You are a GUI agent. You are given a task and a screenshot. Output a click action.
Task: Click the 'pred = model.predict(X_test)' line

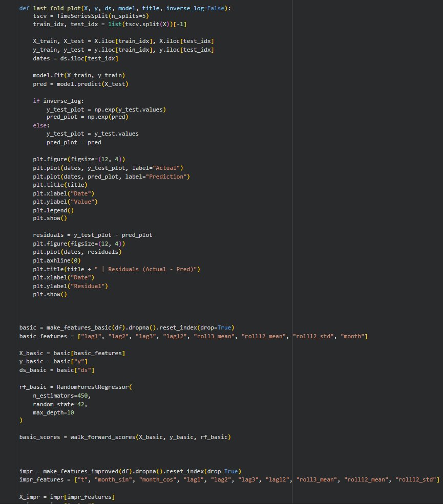pyautogui.click(x=80, y=84)
